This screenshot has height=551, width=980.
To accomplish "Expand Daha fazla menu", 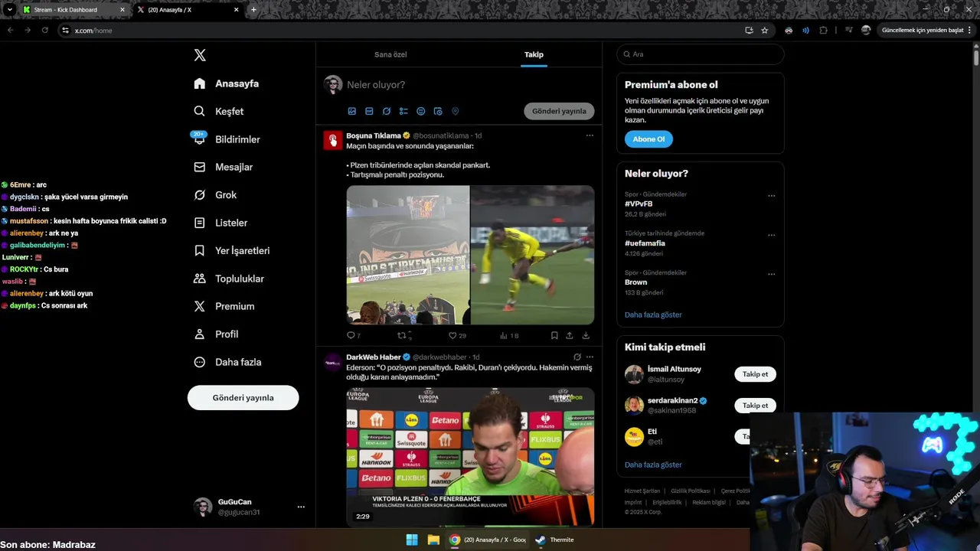I will point(227,362).
